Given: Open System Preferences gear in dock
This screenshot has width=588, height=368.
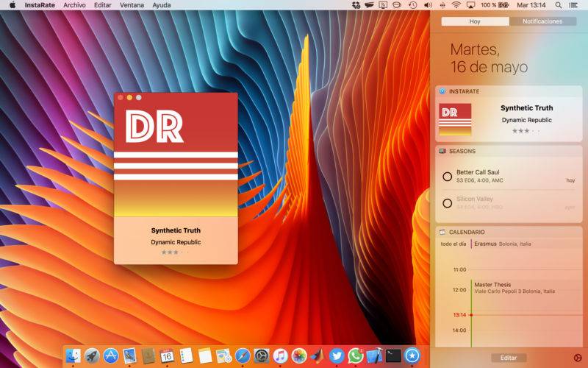Looking at the screenshot, I should (x=262, y=355).
